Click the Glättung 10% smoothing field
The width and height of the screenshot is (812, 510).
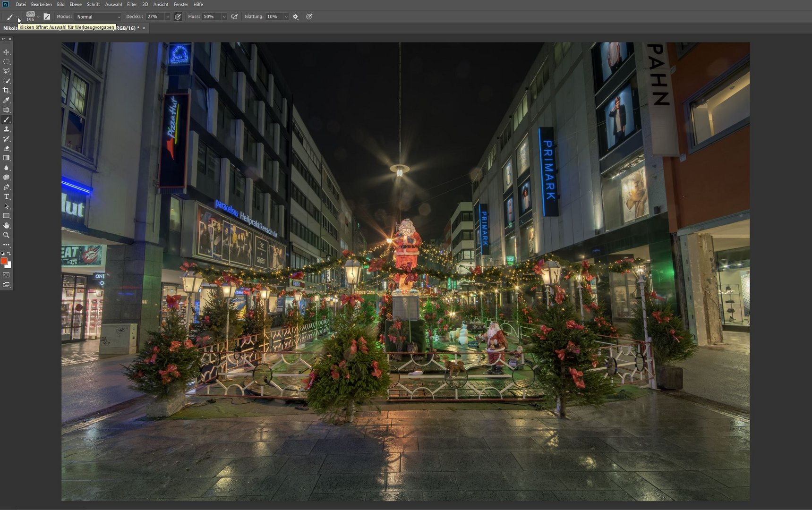[x=274, y=17]
